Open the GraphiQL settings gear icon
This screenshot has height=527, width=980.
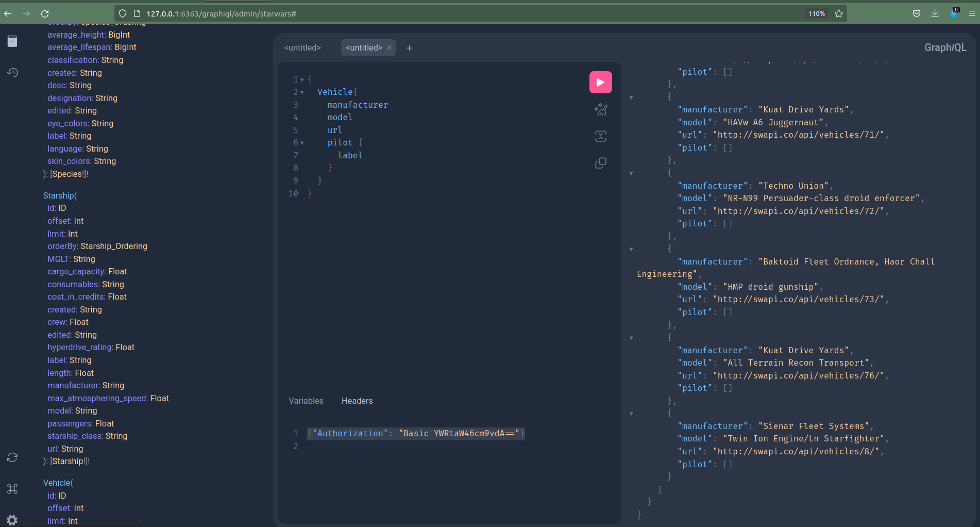12,520
